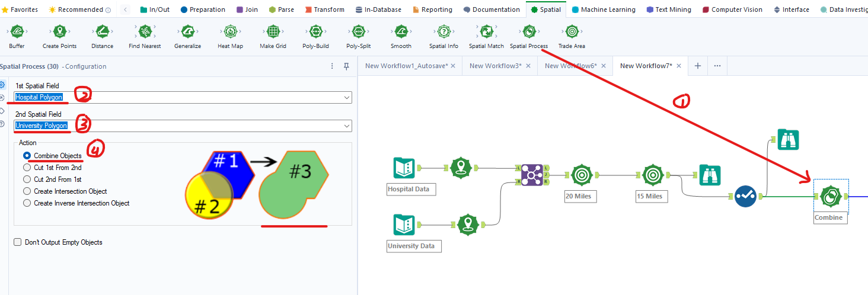868x295 pixels.
Task: Pick the Heat Map tool
Action: [230, 36]
